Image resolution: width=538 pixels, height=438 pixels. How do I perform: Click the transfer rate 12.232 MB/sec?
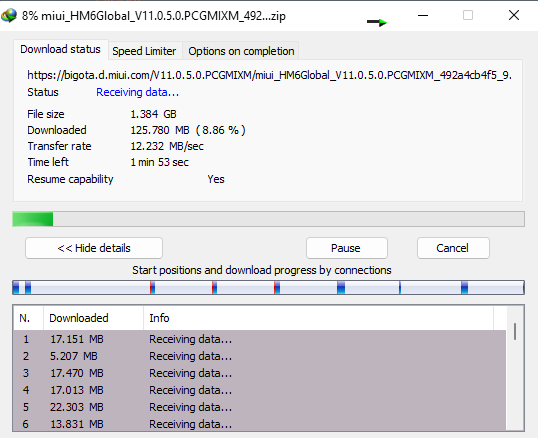click(x=167, y=146)
